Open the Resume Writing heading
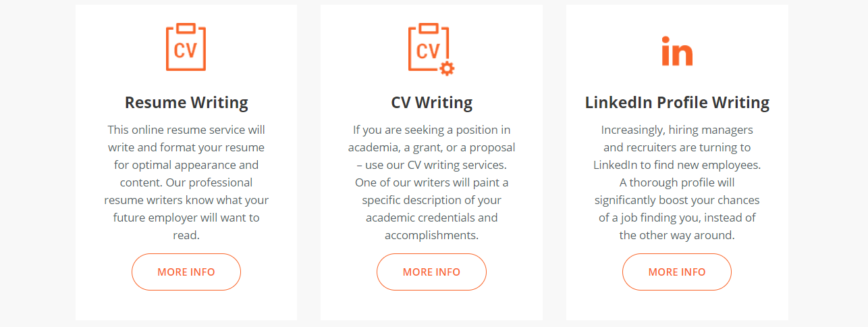 coord(186,103)
